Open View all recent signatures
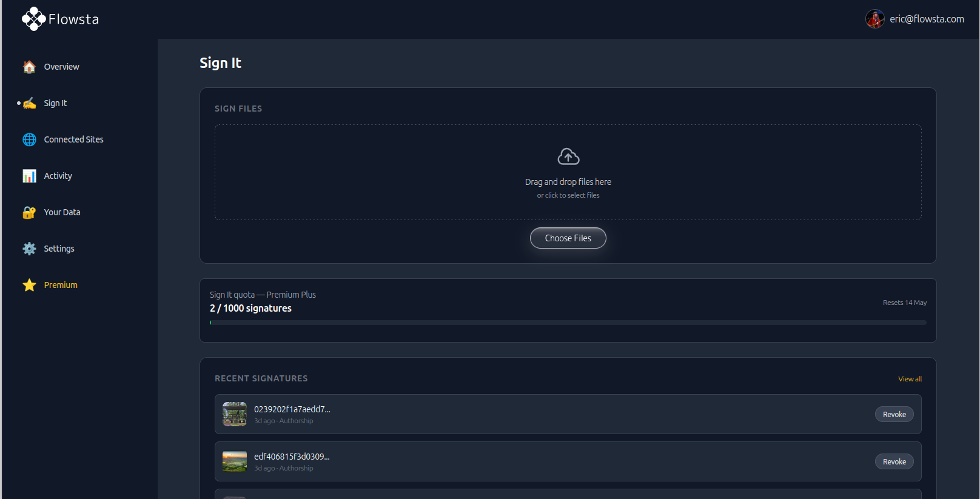This screenshot has height=499, width=980. click(x=910, y=379)
